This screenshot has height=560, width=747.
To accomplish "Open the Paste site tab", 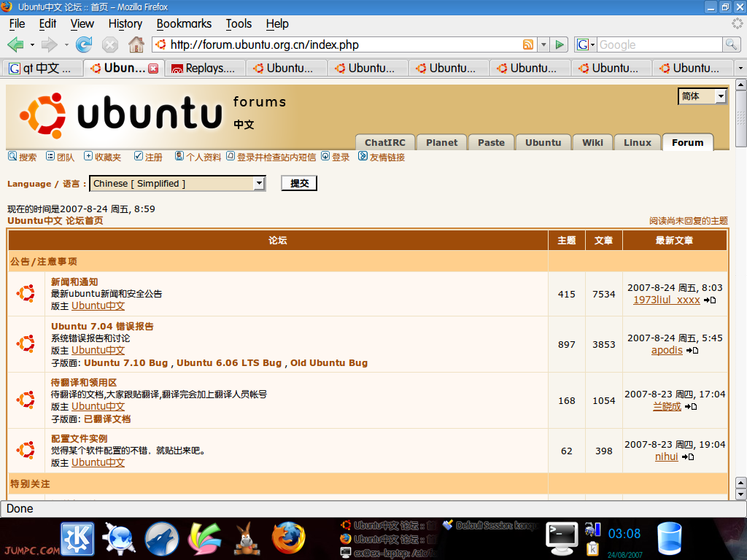I will 491,142.
